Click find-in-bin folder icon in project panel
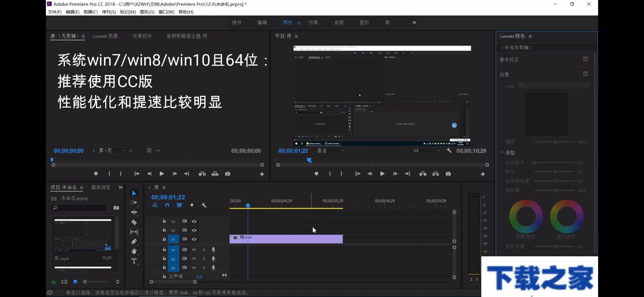This screenshot has width=644, height=297. click(x=116, y=208)
